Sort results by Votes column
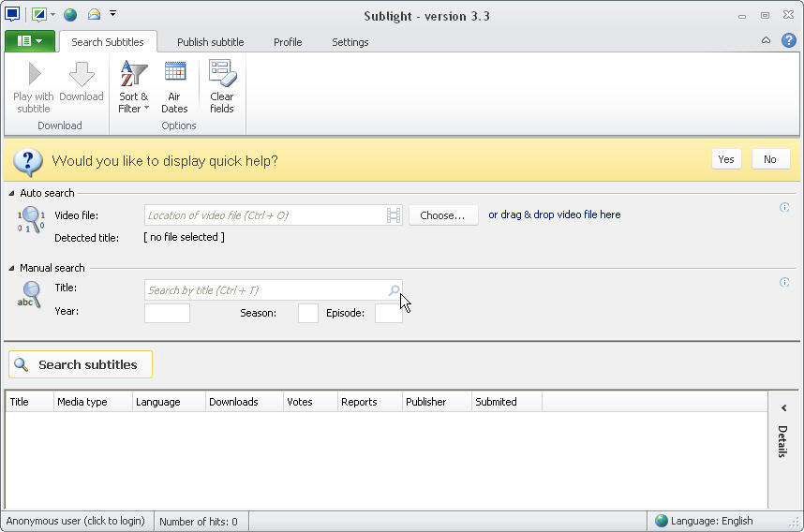Image resolution: width=804 pixels, height=532 pixels. 310,402
